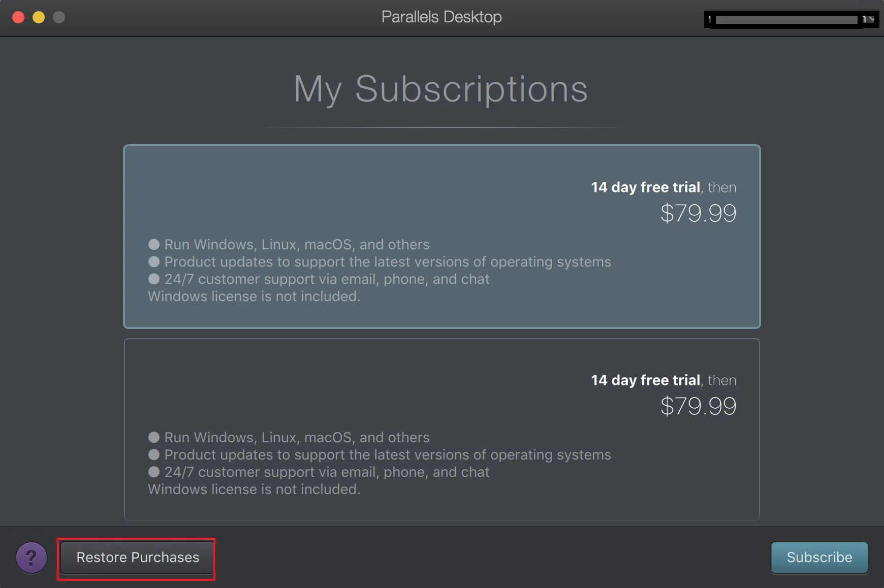Viewport: 884px width, 588px height.
Task: Click the Parallels Desktop title bar text
Action: click(441, 17)
